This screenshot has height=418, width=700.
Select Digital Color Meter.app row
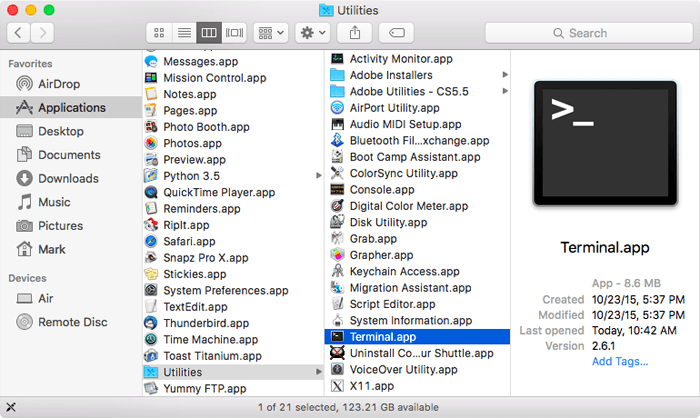[417, 206]
